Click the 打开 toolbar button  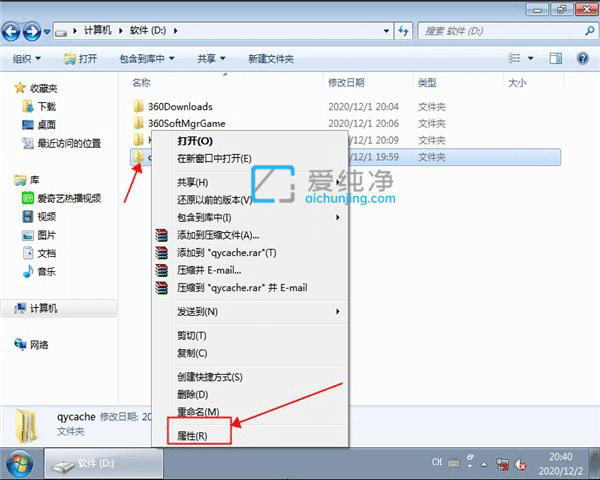80,59
